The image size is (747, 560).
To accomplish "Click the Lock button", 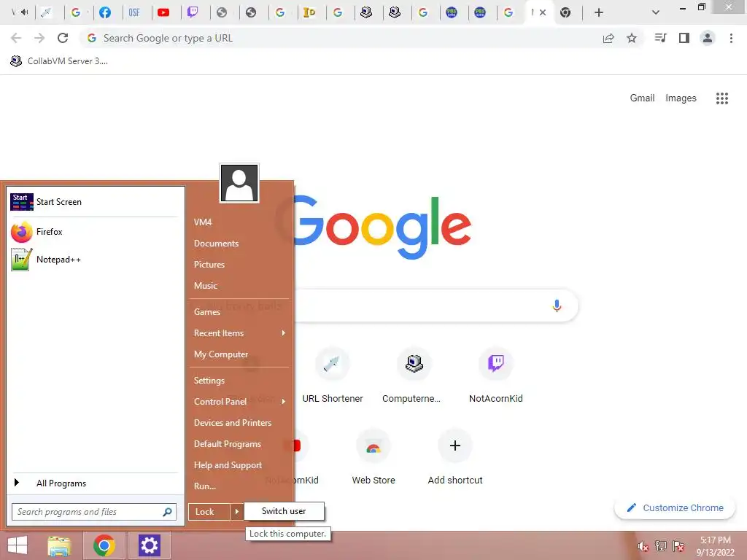I will click(x=209, y=512).
